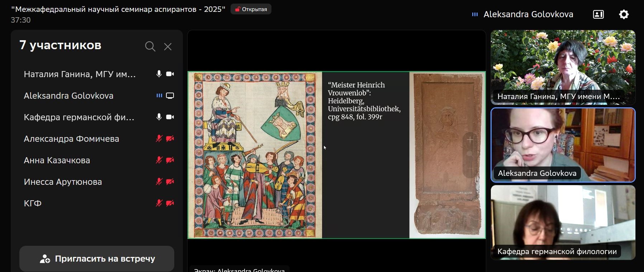Click muted microphone icon for Инесса Арутюнова
Image resolution: width=644 pixels, height=272 pixels.
pos(159,182)
